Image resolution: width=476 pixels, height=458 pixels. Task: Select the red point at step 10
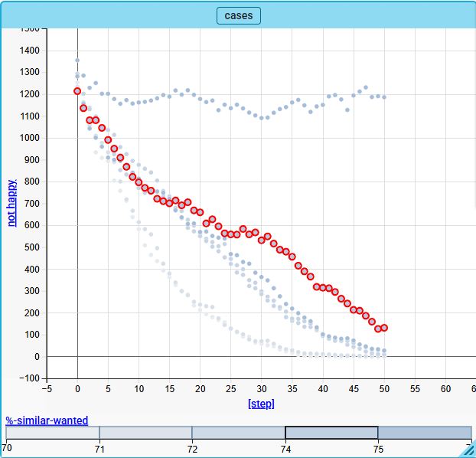coord(139,182)
